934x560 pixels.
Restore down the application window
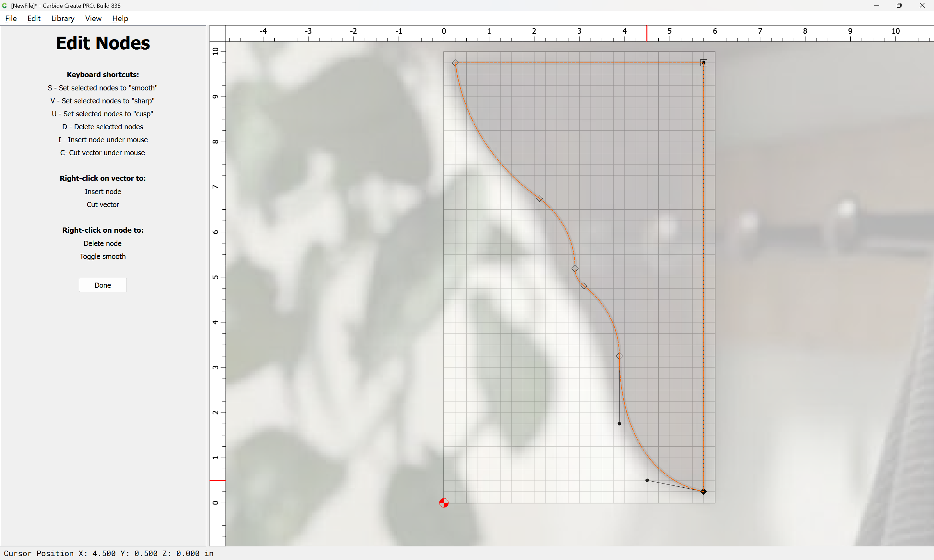pyautogui.click(x=899, y=6)
